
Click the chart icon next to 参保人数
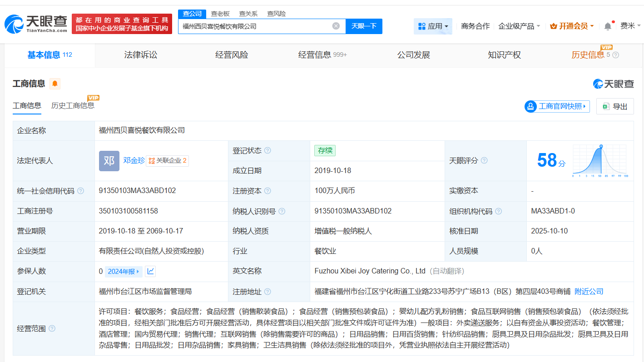[x=150, y=271]
